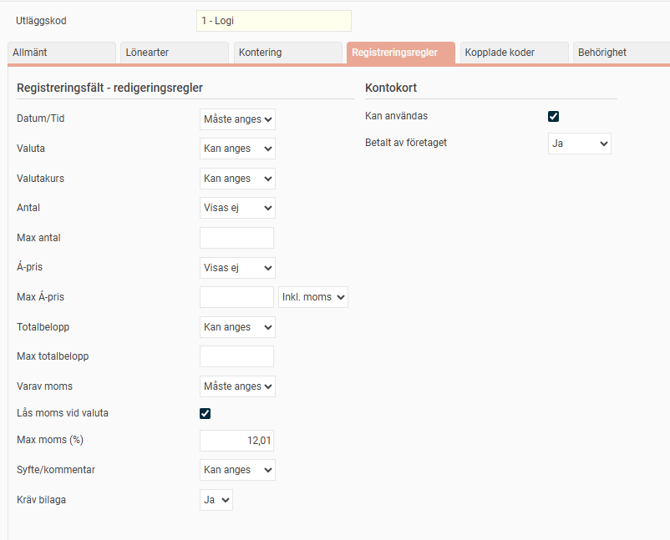Toggle Kan användas checkbox under Kontokort
Viewport: 670px width, 540px height.
click(x=554, y=116)
